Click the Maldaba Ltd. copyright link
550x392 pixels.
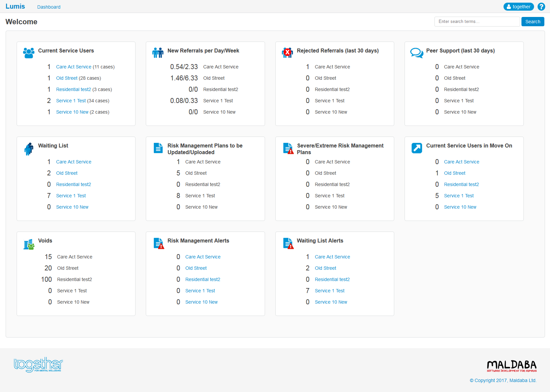click(523, 380)
